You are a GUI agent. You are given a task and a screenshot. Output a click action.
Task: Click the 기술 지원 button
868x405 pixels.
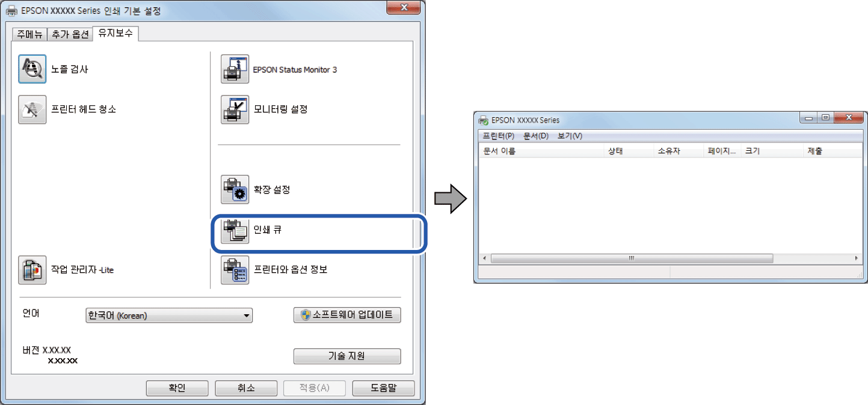pos(347,356)
